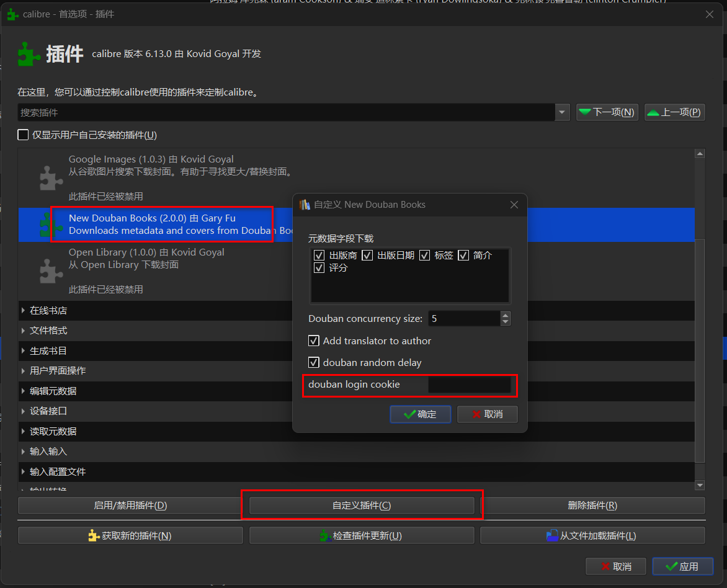The width and height of the screenshot is (727, 588).
Task: Click the Douban concurrency size field
Action: click(465, 319)
